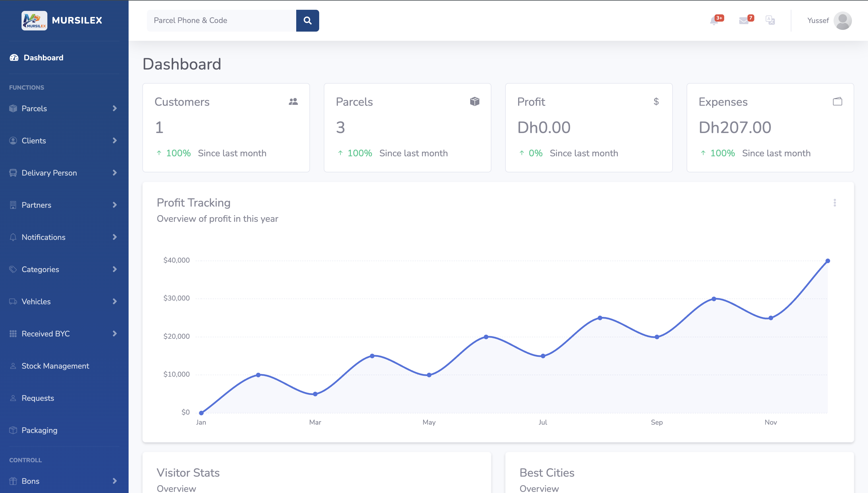
Task: Click the Profit card dollar icon
Action: [656, 102]
